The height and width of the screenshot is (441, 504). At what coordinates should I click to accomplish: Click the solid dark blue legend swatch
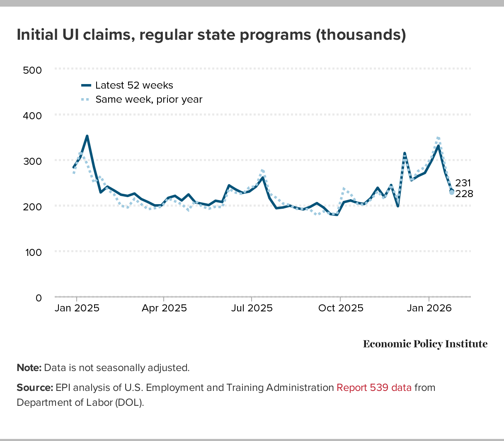pyautogui.click(x=86, y=85)
